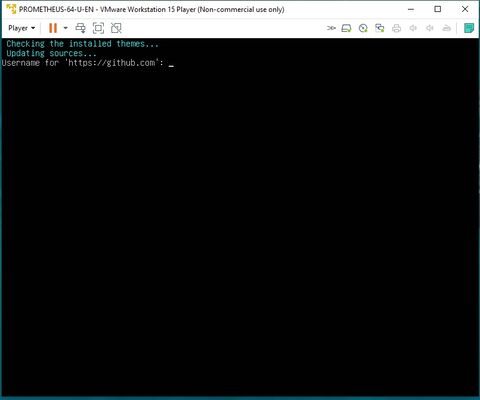This screenshot has height=400, width=480.
Task: Open the network adapter device icon
Action: (x=380, y=28)
